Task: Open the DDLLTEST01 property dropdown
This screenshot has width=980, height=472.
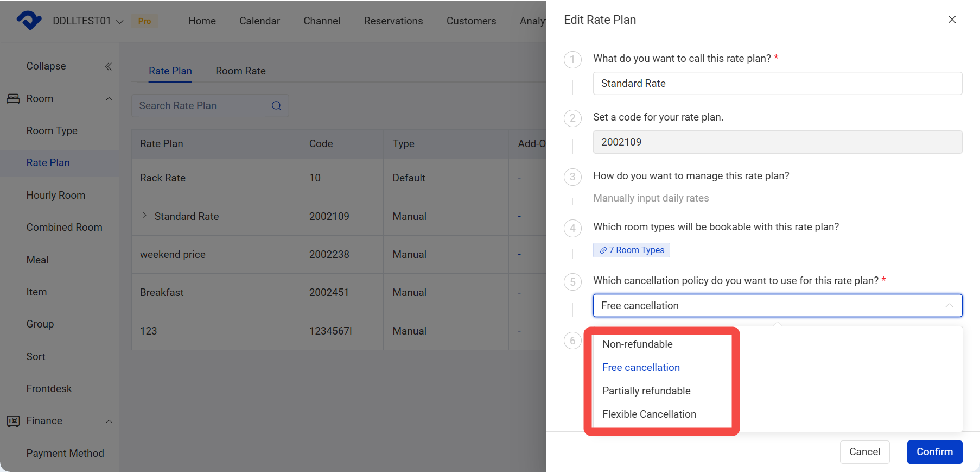Action: pyautogui.click(x=88, y=21)
